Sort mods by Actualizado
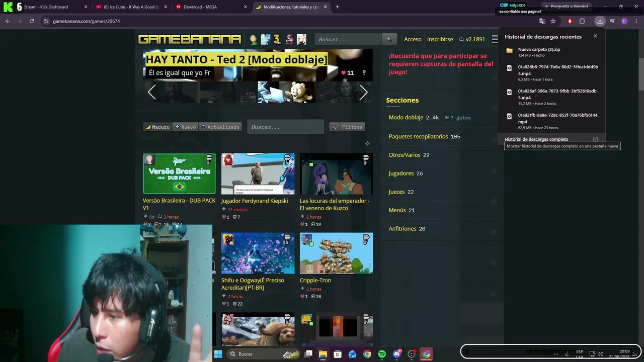The height and width of the screenshot is (362, 644). pyautogui.click(x=220, y=127)
